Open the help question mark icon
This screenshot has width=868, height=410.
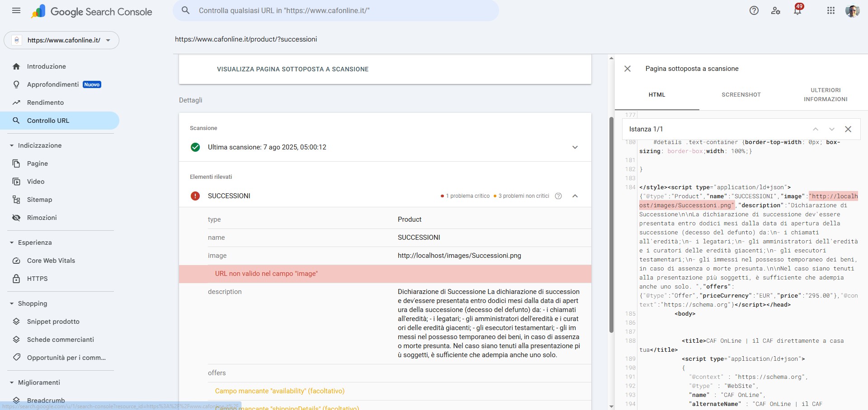tap(754, 10)
